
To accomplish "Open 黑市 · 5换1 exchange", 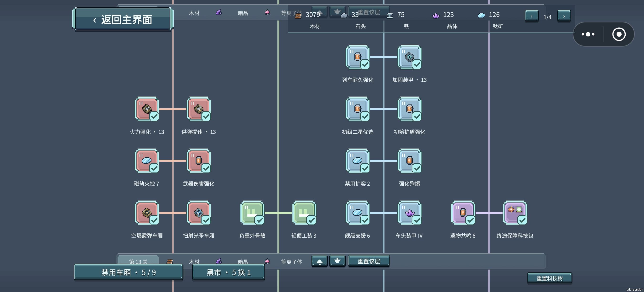I will click(x=229, y=272).
